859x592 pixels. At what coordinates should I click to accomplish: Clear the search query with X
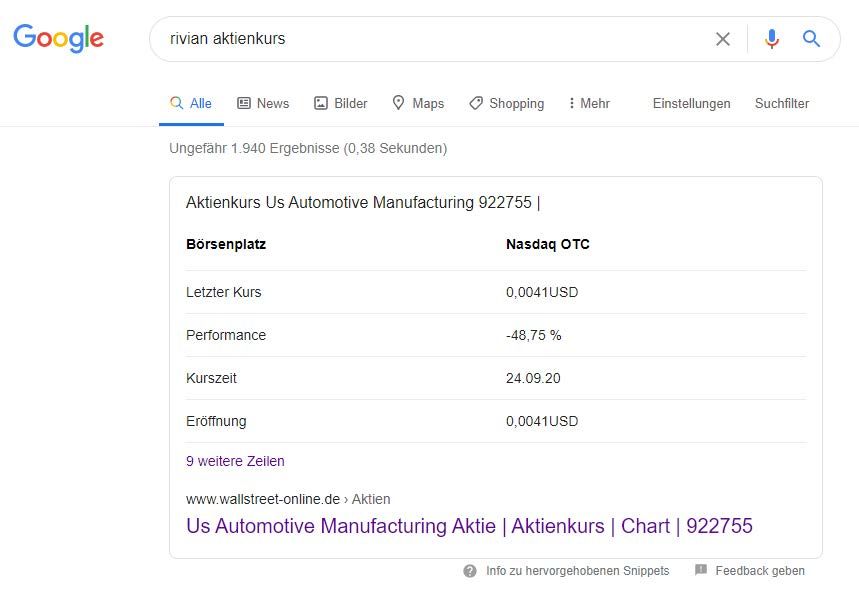tap(722, 39)
